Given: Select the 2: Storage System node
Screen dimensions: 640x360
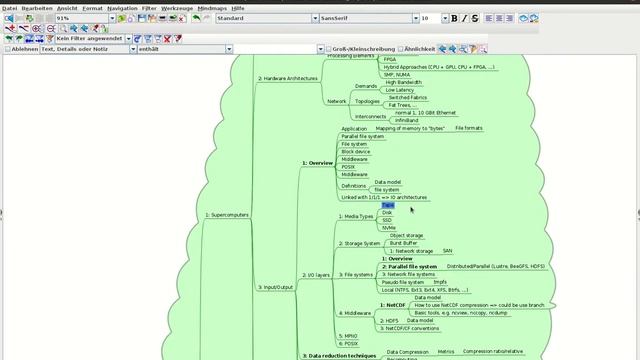Looking at the screenshot, I should 359,243.
